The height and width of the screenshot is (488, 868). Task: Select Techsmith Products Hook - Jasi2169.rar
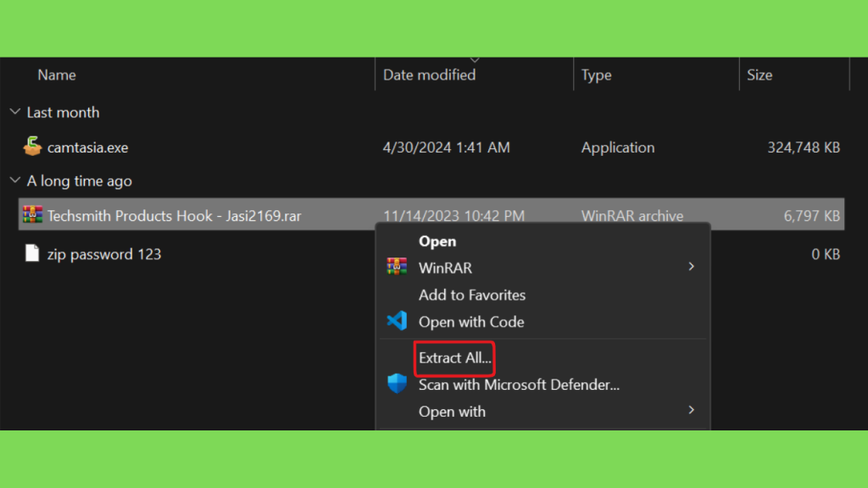click(x=175, y=216)
